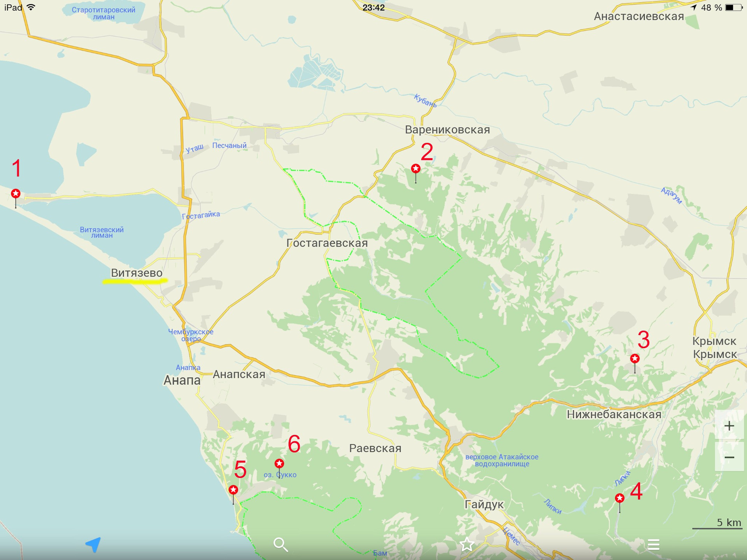Tap the верховое Атакайское водохранилище label
Viewport: 747px width, 560px height.
pos(502,460)
